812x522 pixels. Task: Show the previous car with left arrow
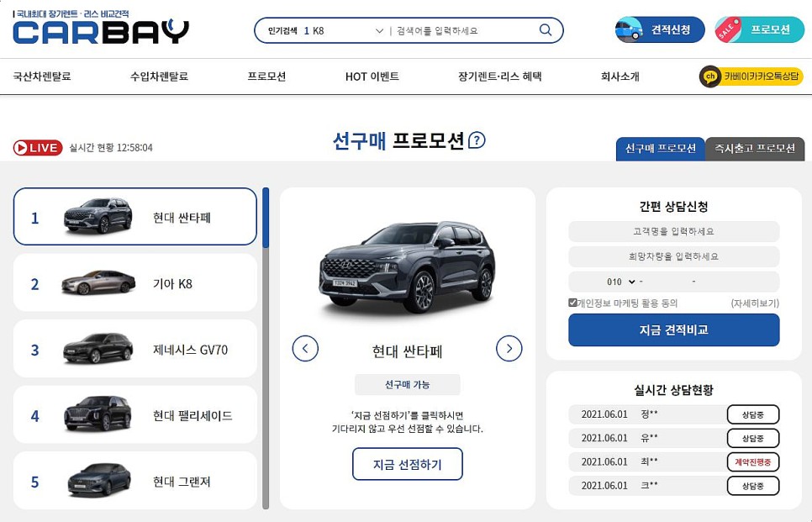(x=305, y=349)
